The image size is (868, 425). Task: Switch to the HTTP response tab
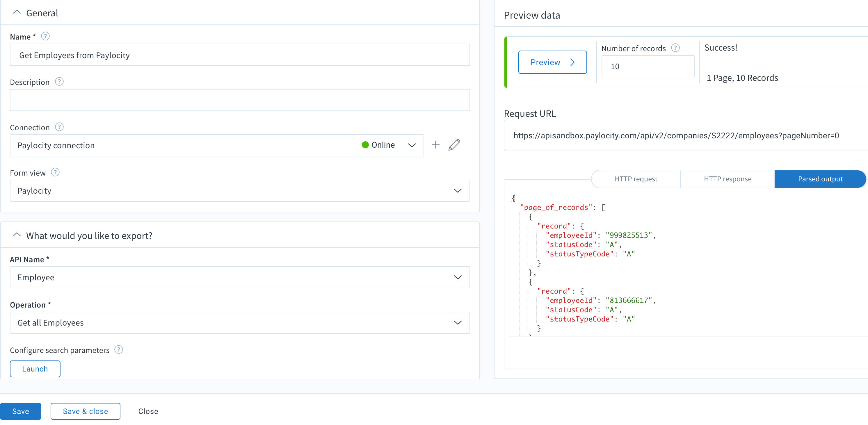coord(728,179)
